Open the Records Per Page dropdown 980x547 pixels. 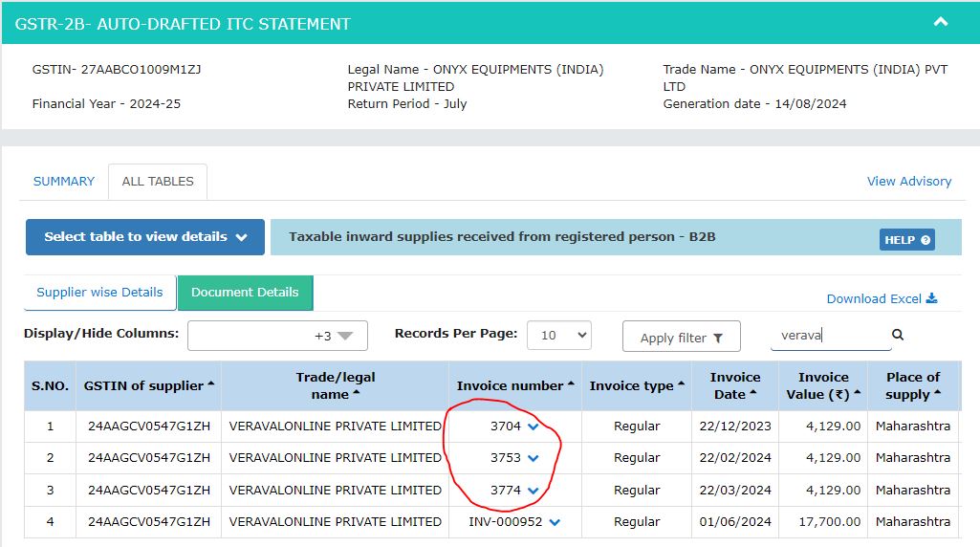click(x=558, y=335)
